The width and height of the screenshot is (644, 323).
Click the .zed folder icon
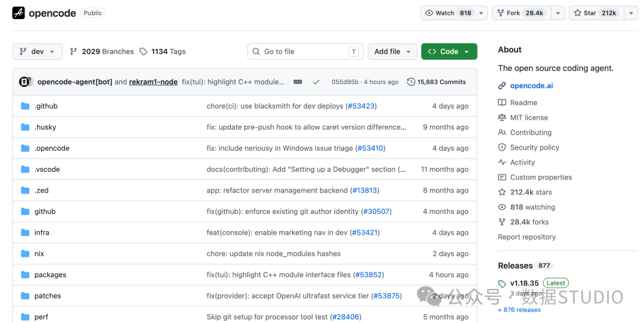coord(25,191)
